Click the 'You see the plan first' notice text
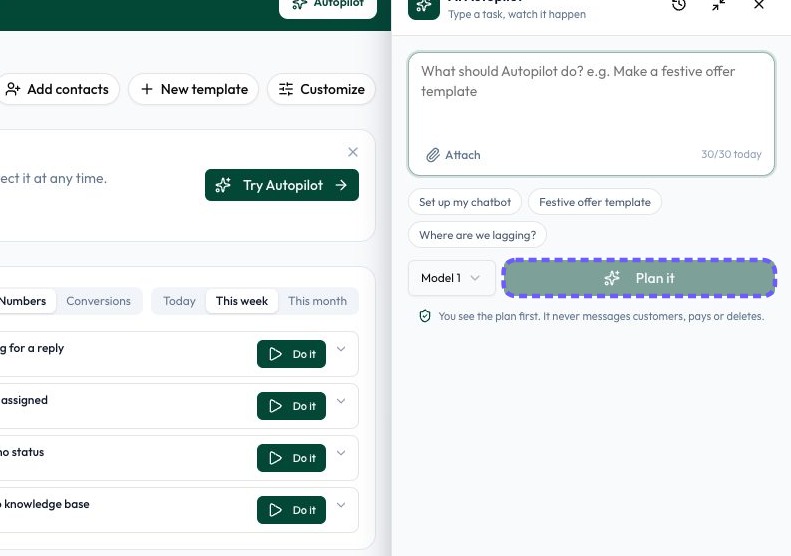This screenshot has height=556, width=791. click(x=601, y=316)
